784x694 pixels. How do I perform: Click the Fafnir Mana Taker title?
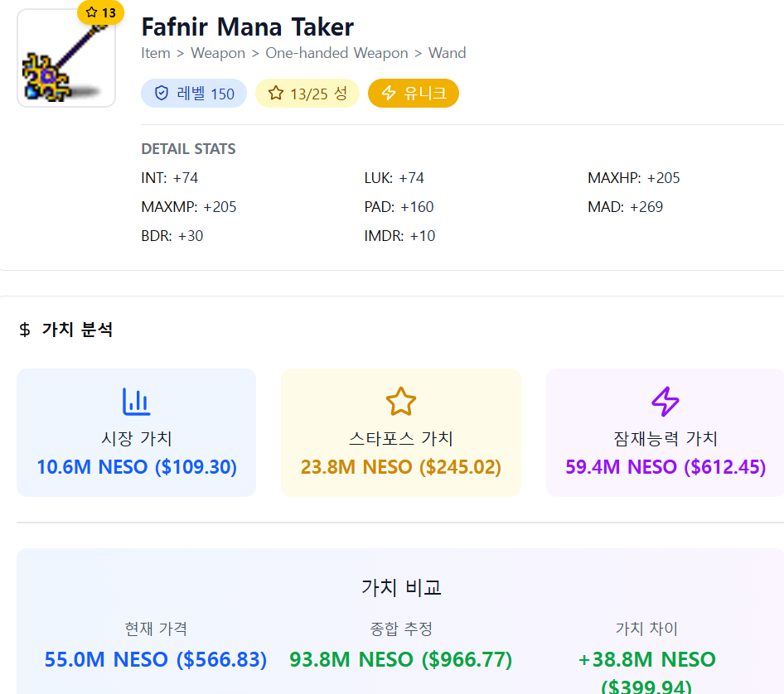pos(247,27)
